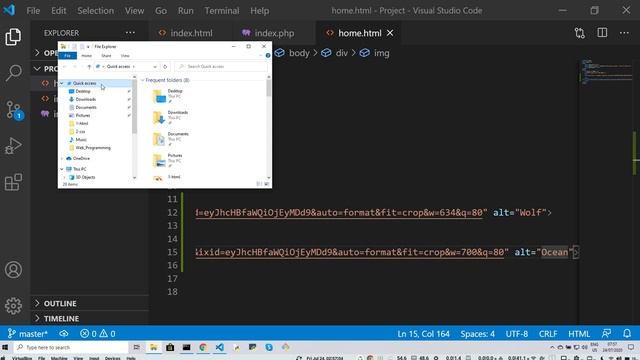The height and width of the screenshot is (360, 640).
Task: Click the Windows Start button
Action: [5, 347]
